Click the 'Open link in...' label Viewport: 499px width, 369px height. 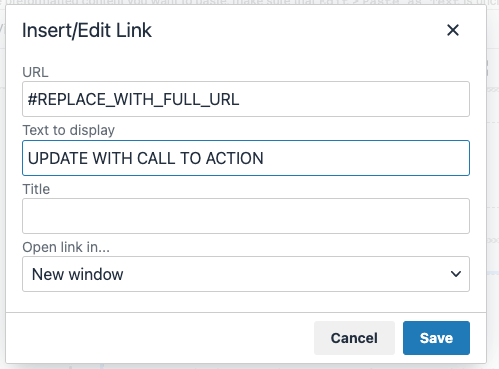66,247
